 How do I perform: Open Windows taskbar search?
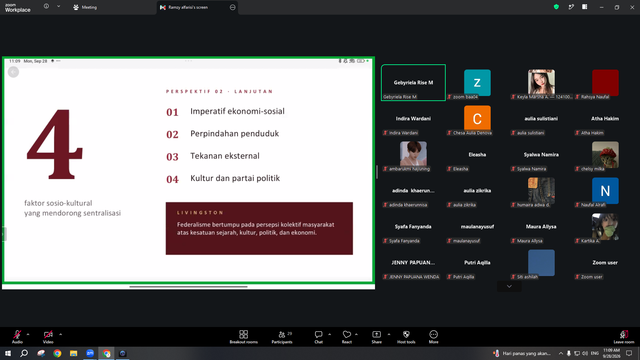24,353
